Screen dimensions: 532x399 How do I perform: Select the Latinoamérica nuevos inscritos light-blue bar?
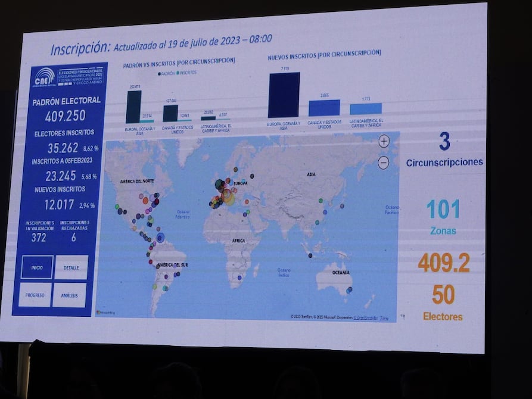[x=366, y=109]
